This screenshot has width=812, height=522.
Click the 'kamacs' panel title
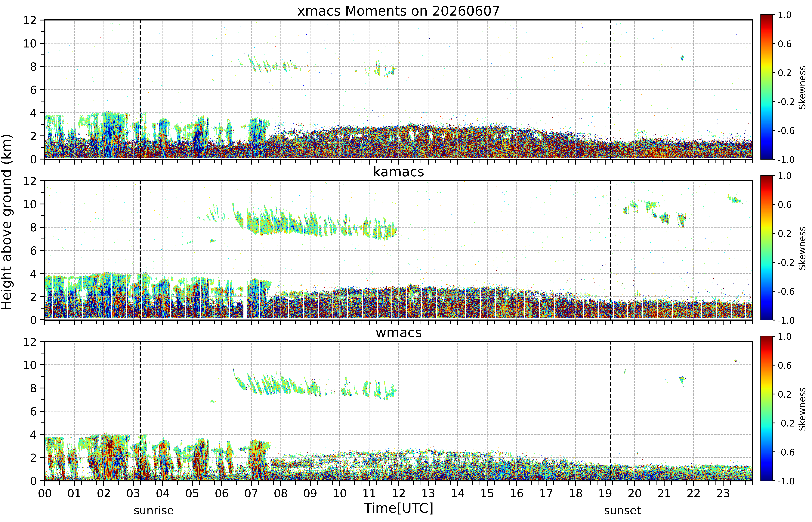tap(399, 172)
